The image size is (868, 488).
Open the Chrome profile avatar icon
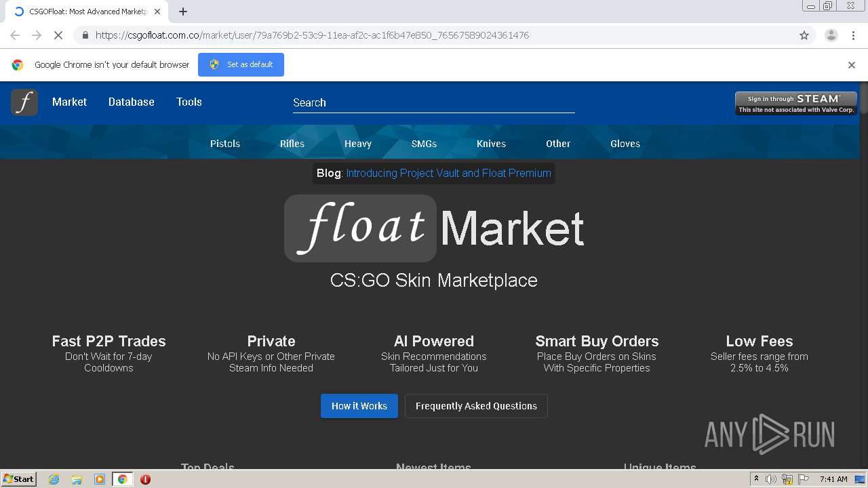[x=831, y=35]
